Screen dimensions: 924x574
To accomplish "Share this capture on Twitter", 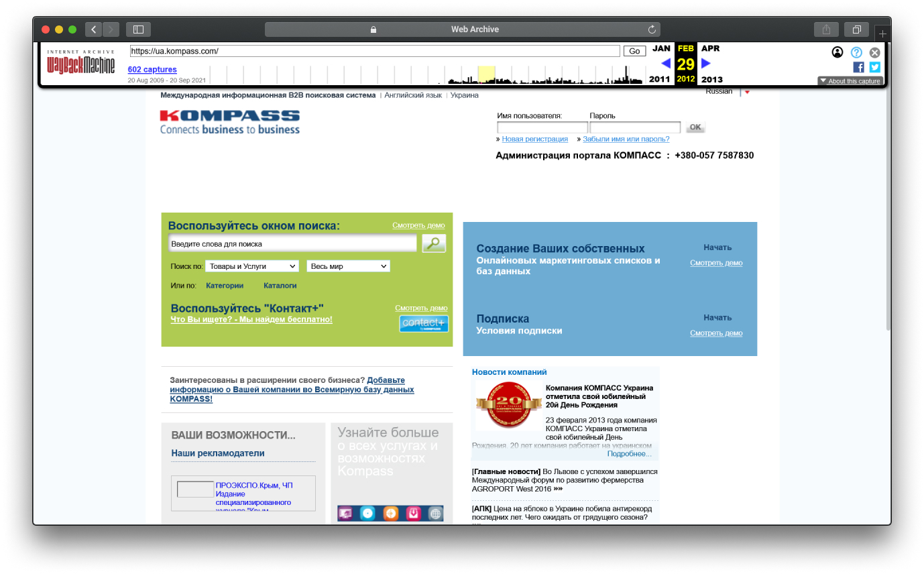I will (874, 66).
